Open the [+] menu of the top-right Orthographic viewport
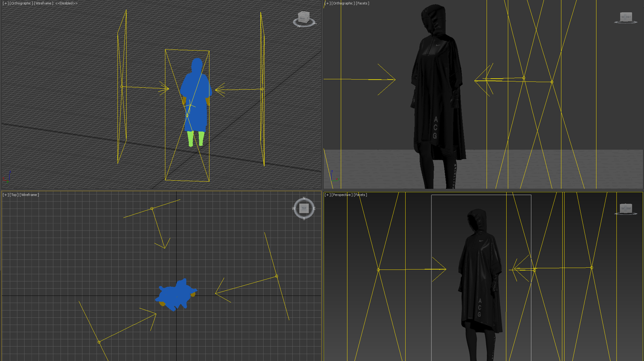Viewport: 644px width, 361px height. [x=327, y=3]
